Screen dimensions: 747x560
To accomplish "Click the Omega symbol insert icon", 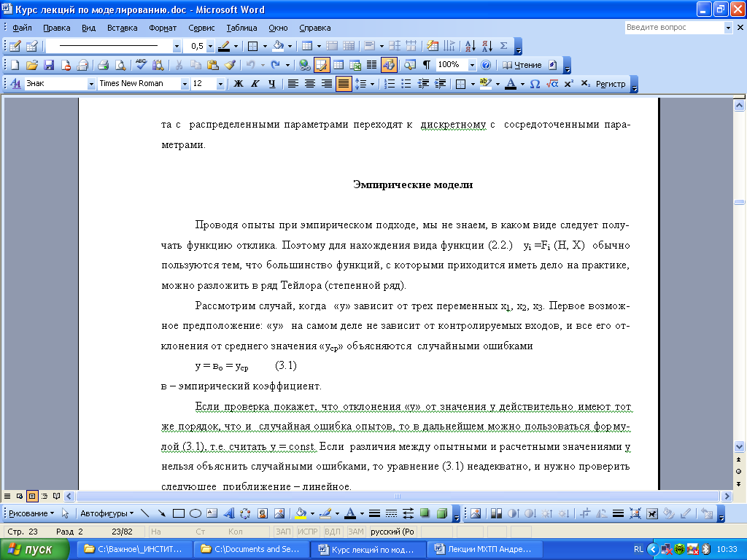I will [x=535, y=84].
